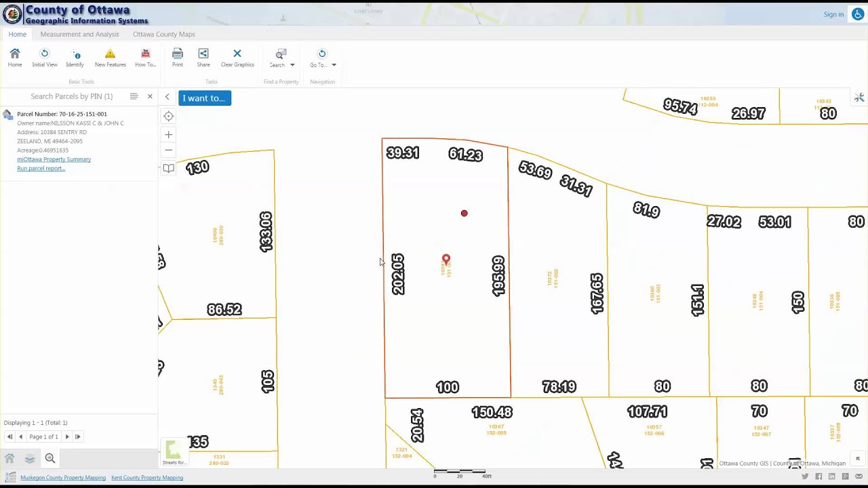Click the Sign in link
Image resolution: width=868 pixels, height=488 pixels.
833,14
